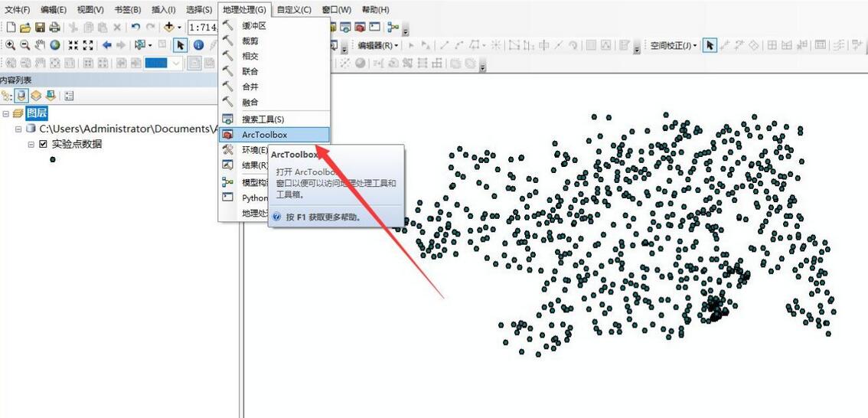Print the map
Image resolution: width=868 pixels, height=418 pixels.
click(54, 27)
